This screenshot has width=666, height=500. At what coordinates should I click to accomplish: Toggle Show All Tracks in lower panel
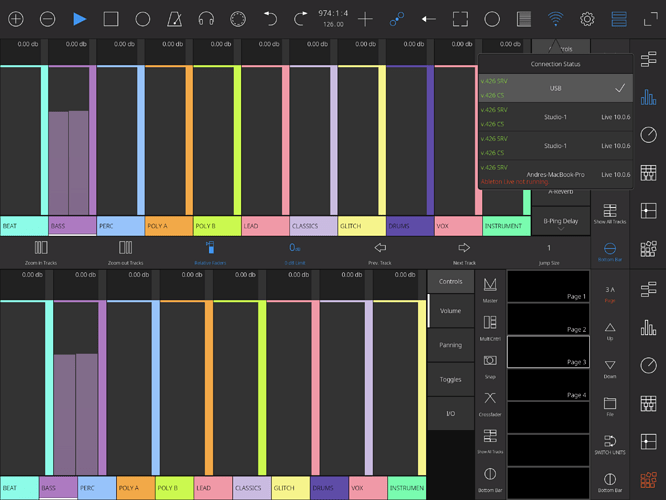click(490, 438)
